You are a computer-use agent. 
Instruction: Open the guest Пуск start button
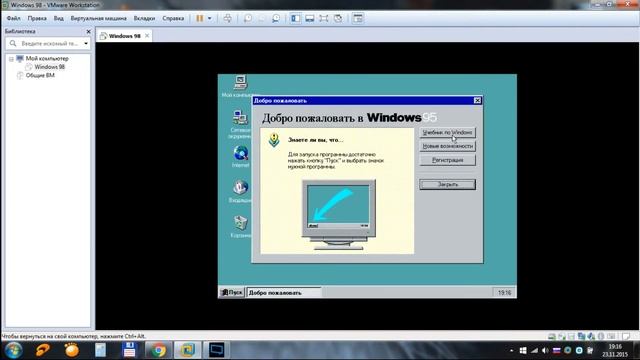coord(232,292)
